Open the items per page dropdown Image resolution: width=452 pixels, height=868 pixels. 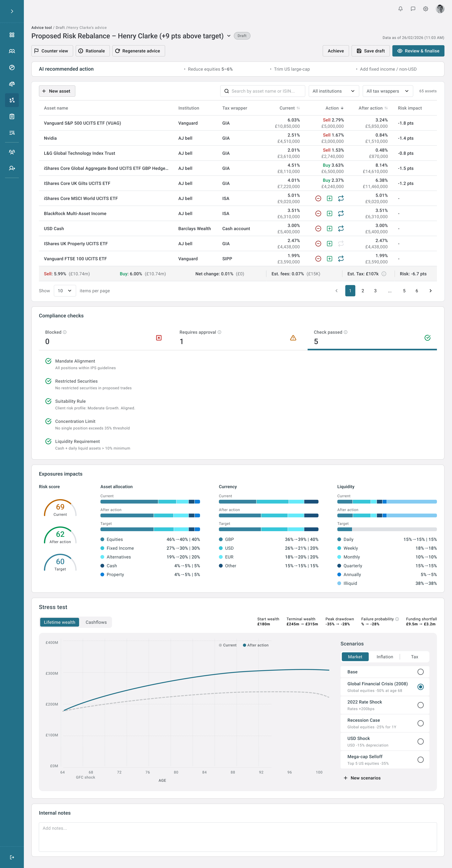pyautogui.click(x=65, y=291)
